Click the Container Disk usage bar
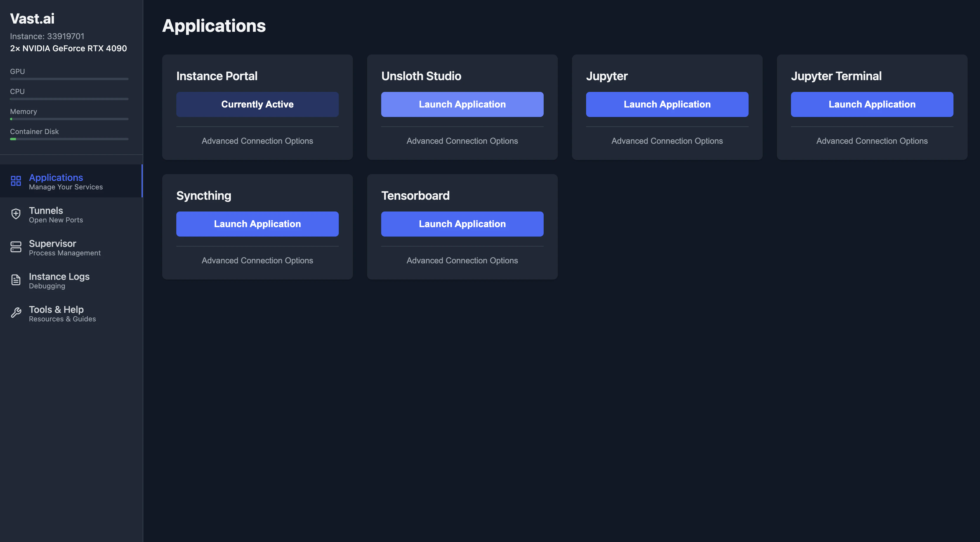Image resolution: width=980 pixels, height=542 pixels. (x=69, y=139)
